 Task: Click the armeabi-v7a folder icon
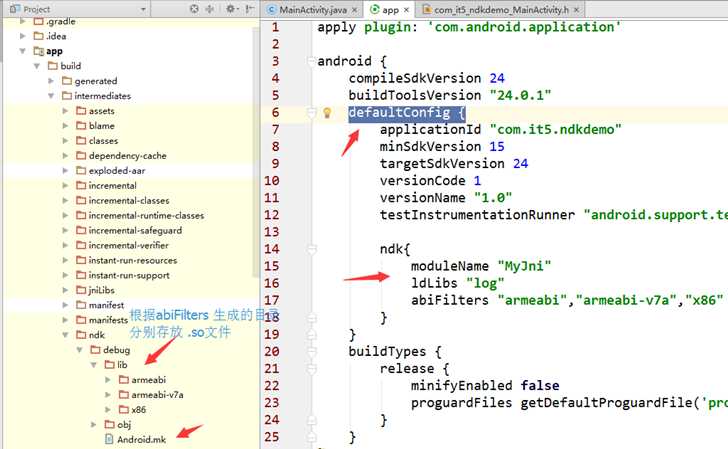(x=124, y=394)
